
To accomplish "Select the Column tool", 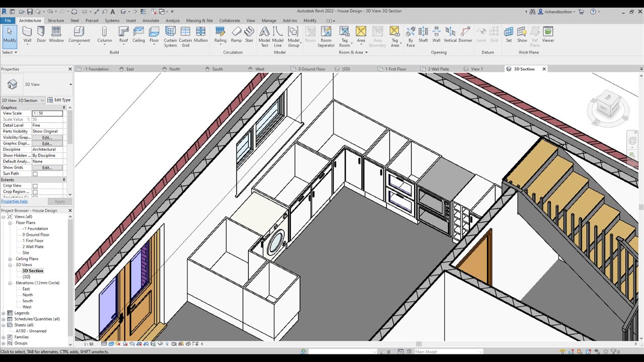I will [105, 35].
